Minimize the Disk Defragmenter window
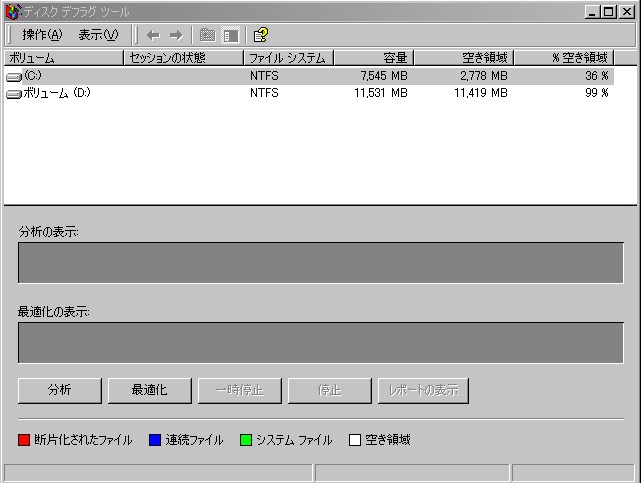This screenshot has width=642, height=483. pos(592,12)
